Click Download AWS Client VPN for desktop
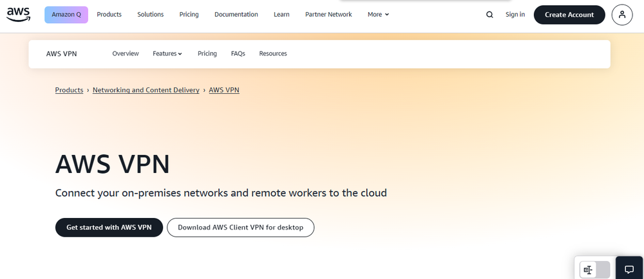 [x=240, y=228]
